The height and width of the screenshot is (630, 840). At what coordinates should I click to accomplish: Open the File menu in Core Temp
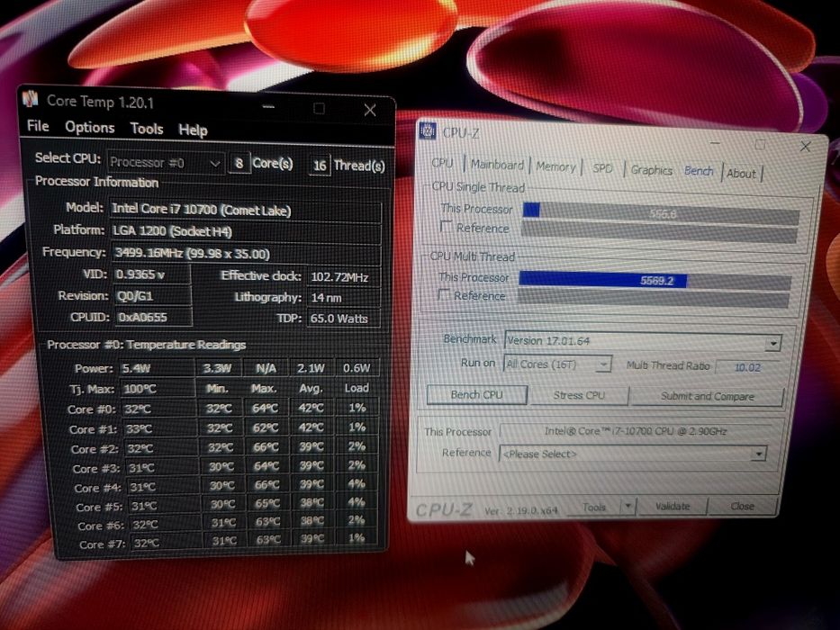(38, 126)
